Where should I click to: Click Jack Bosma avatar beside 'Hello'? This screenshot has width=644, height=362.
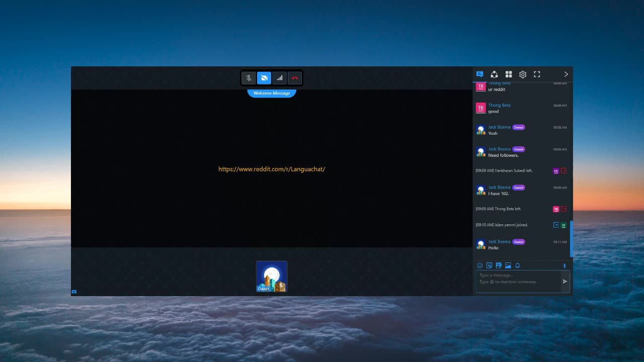(x=480, y=244)
